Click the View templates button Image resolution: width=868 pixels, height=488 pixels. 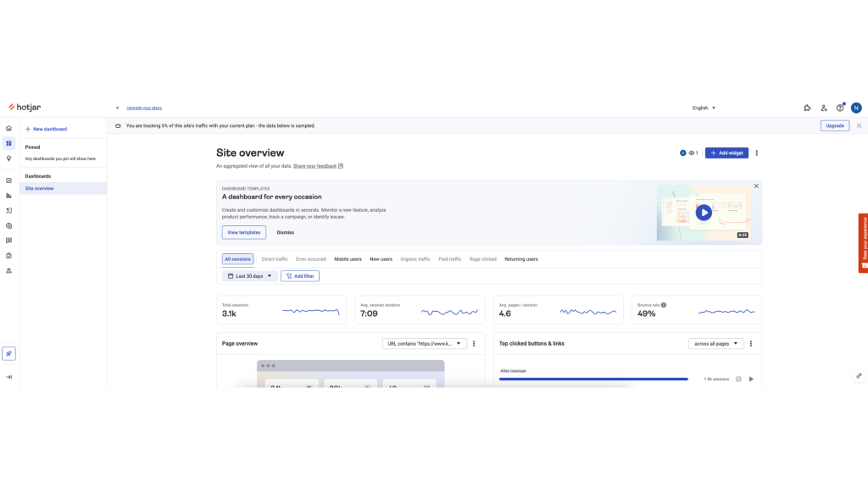tap(243, 232)
